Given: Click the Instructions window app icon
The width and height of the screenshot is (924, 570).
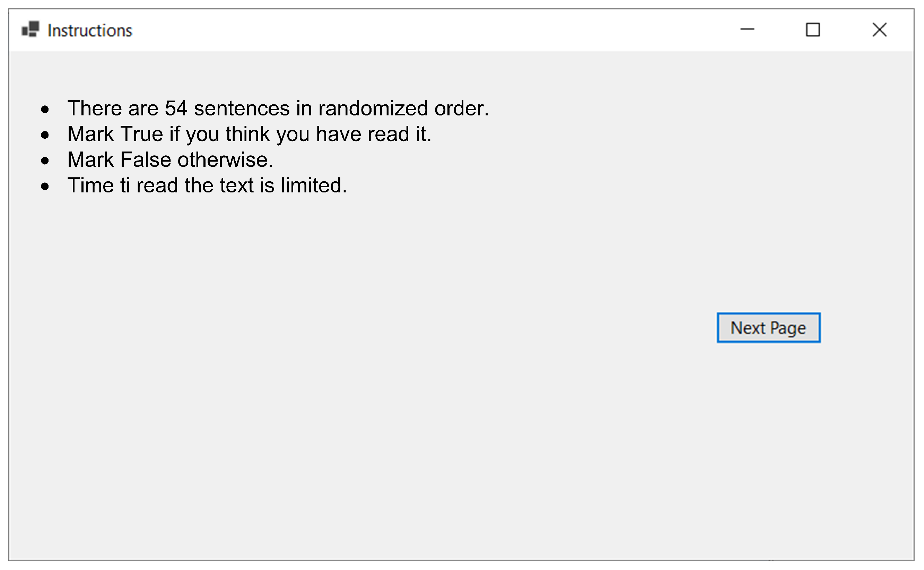Looking at the screenshot, I should pos(30,29).
